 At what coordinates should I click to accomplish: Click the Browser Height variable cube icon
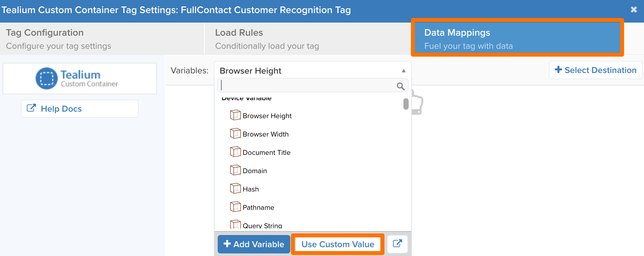[x=235, y=115]
